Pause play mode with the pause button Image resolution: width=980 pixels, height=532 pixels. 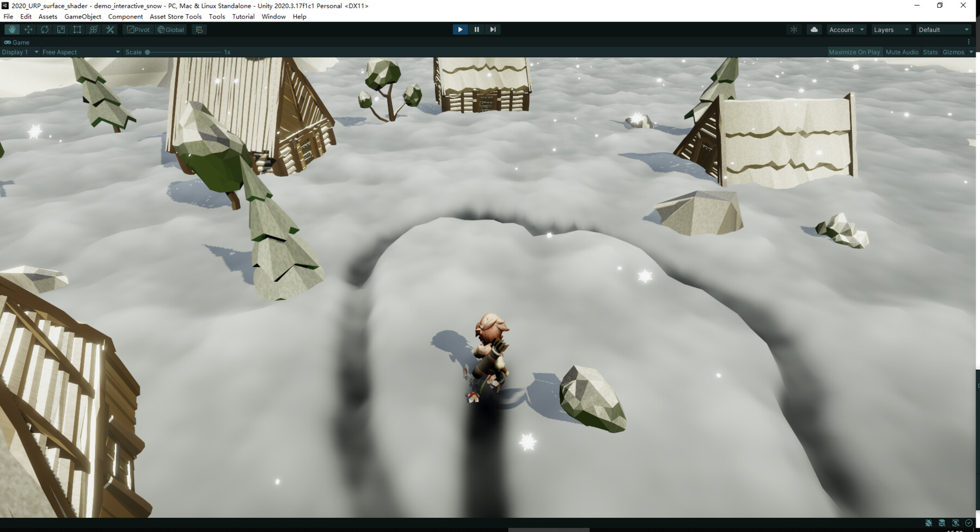476,29
